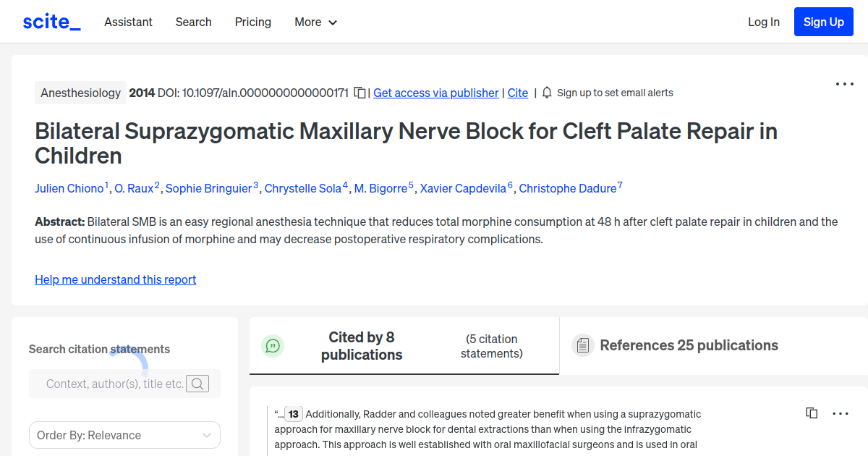868x456 pixels.
Task: Open Help me understand this report
Action: click(x=115, y=279)
